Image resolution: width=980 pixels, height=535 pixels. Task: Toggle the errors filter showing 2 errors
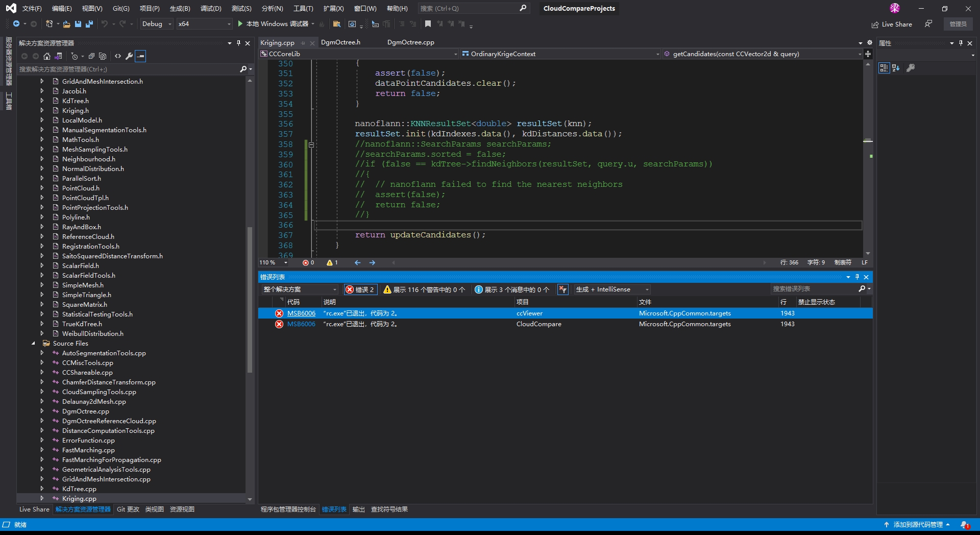pyautogui.click(x=360, y=289)
